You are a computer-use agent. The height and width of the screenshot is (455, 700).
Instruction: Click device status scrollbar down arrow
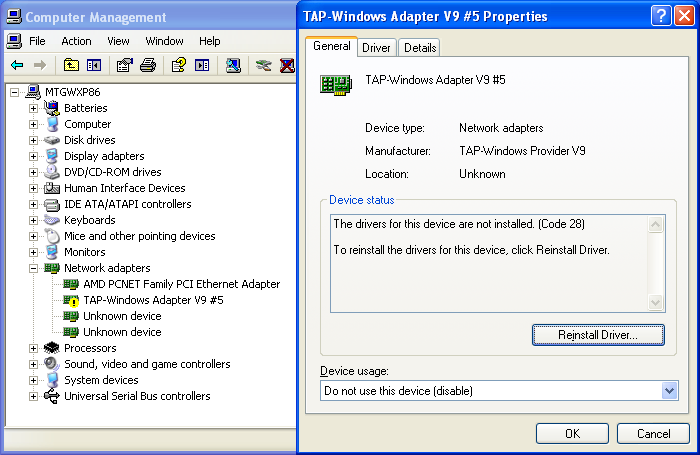tap(655, 303)
